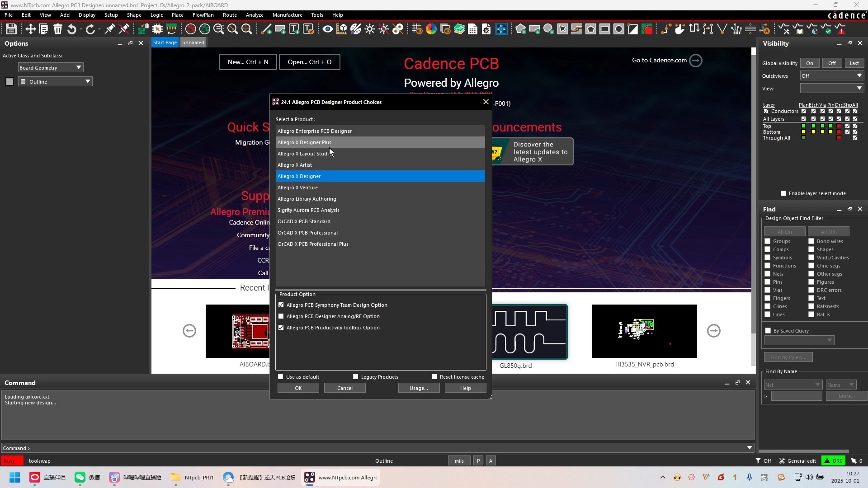Viewport: 868px width, 488px height.
Task: Enable Allegro PCB Designer Analog/RF Option
Action: (281, 316)
